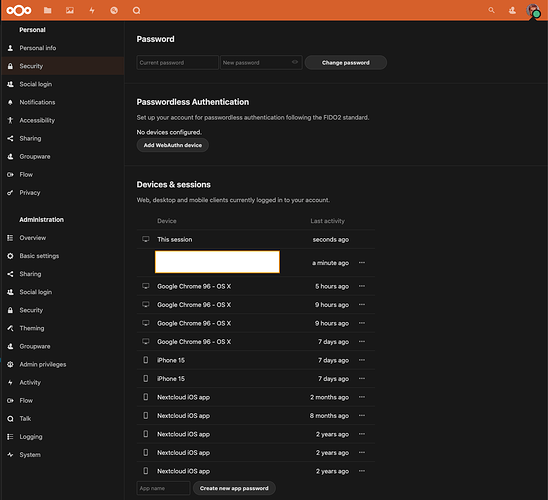548x500 pixels.
Task: Click Create new app password button
Action: [x=234, y=488]
